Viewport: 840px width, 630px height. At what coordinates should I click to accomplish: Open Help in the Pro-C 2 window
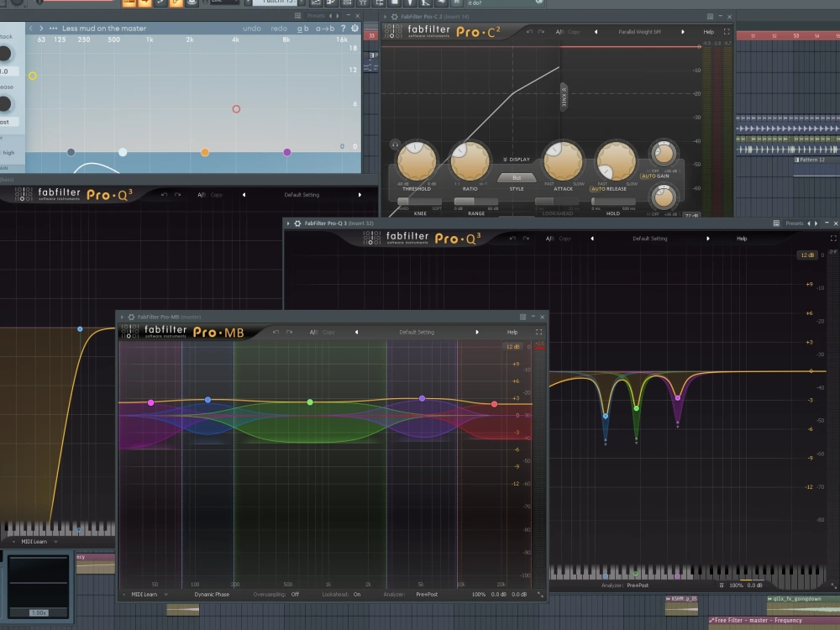point(708,32)
